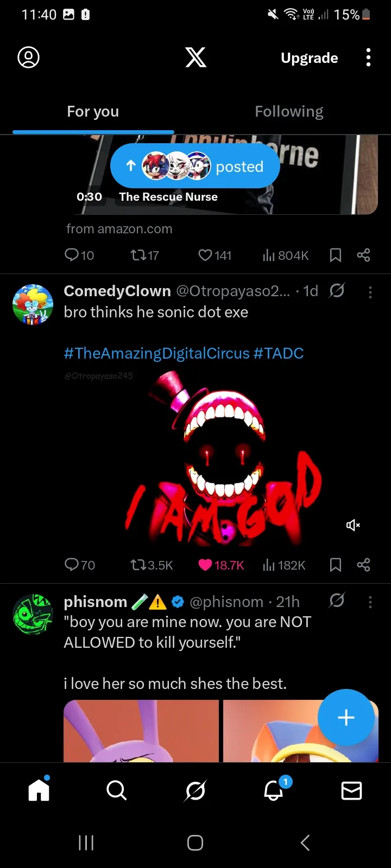This screenshot has height=868, width=391.
Task: Go to Home feed icon
Action: click(39, 790)
